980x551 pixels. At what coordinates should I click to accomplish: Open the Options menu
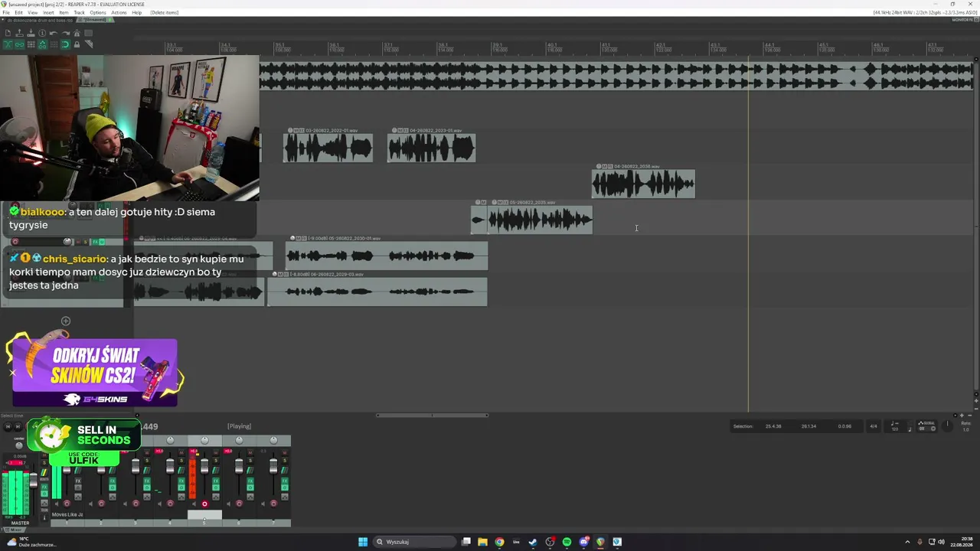pos(98,12)
